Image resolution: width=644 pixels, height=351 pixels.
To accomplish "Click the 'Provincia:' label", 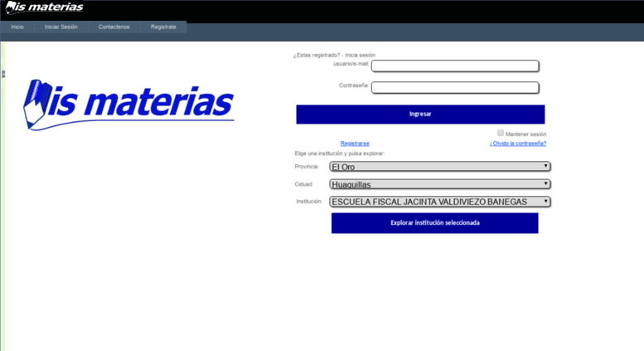I will 307,167.
